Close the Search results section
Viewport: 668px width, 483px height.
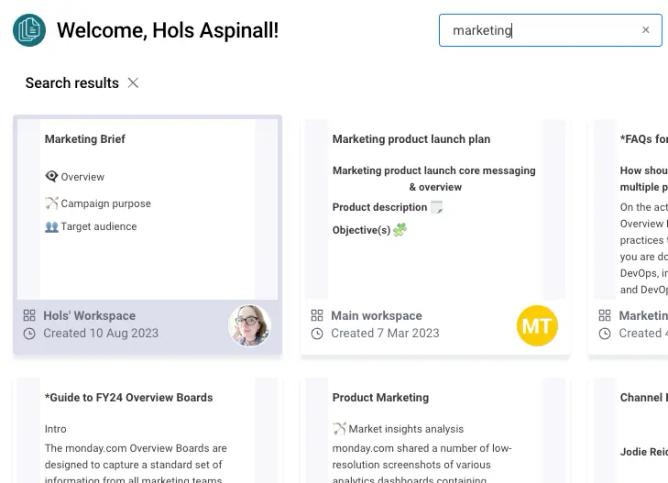[x=133, y=83]
